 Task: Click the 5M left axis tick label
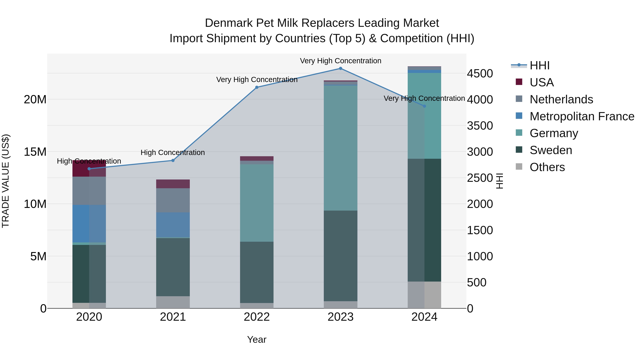coord(38,256)
